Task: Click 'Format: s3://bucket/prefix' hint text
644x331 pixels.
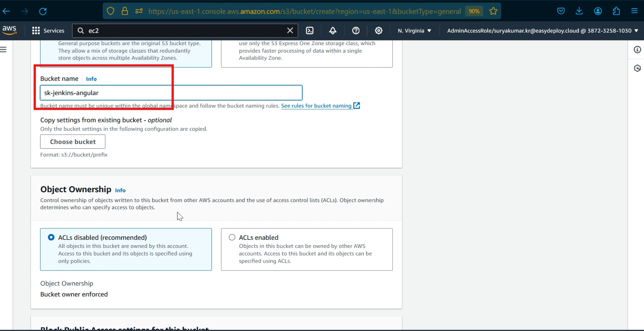Action: coord(74,154)
